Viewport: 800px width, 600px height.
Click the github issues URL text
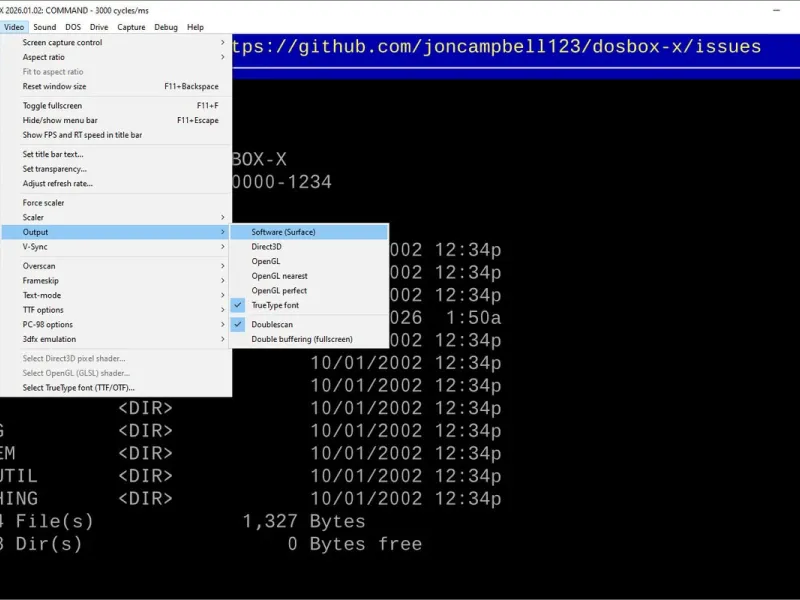(x=496, y=47)
